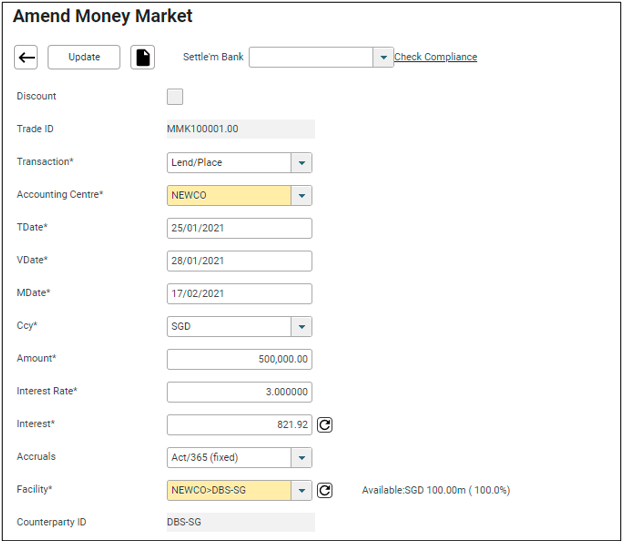Screen dimensions: 624x544
Task: Click the Settle'm Bank text box
Action: [310, 58]
